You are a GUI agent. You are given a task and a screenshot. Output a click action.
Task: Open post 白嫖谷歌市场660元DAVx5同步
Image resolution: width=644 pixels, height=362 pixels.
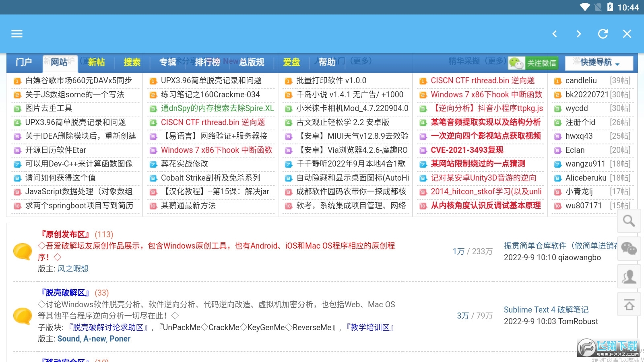click(x=78, y=80)
